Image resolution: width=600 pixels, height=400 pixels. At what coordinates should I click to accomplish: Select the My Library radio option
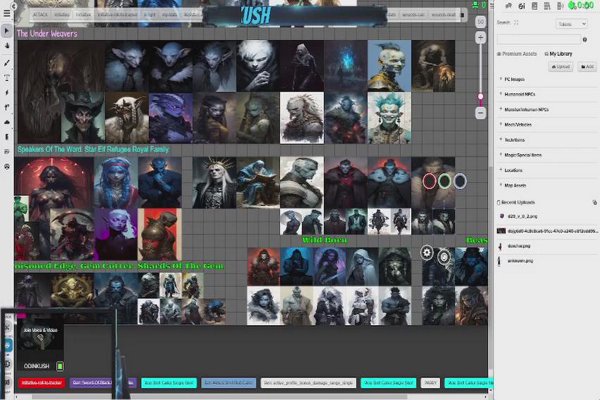pos(558,54)
